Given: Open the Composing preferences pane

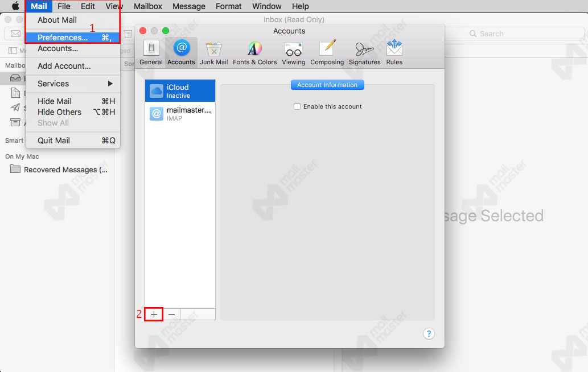Looking at the screenshot, I should coord(327,52).
